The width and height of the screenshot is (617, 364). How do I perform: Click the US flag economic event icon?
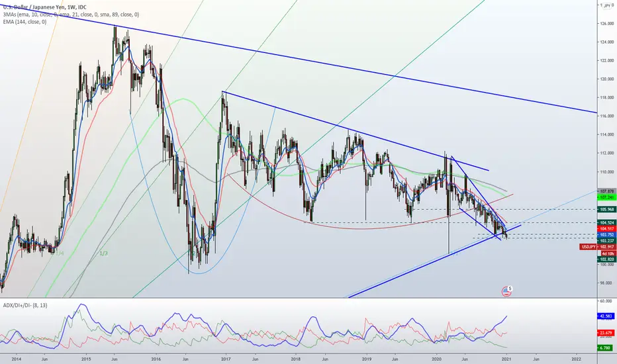click(x=506, y=292)
